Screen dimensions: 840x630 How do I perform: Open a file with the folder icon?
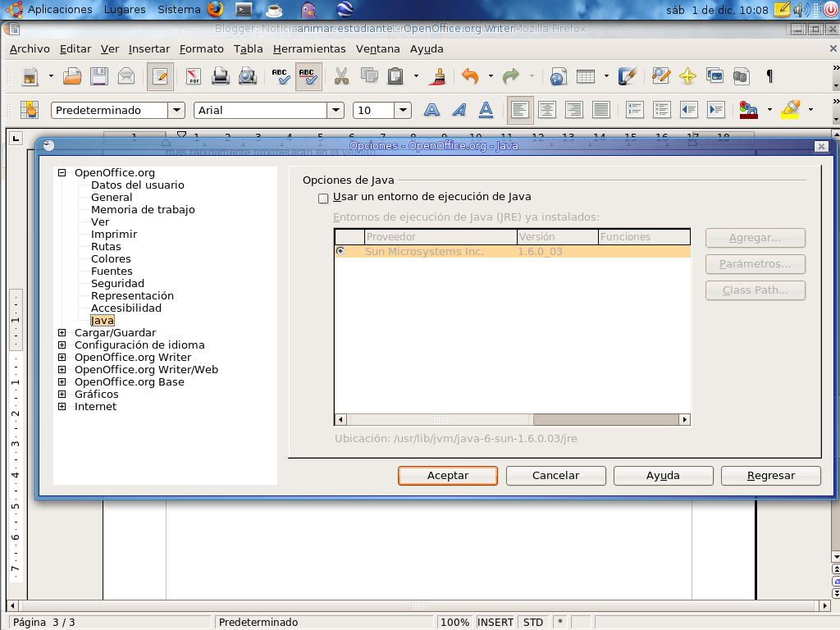coord(72,76)
